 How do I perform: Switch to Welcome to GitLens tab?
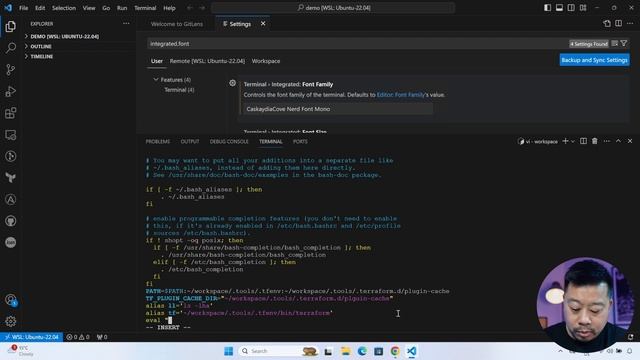coord(177,24)
